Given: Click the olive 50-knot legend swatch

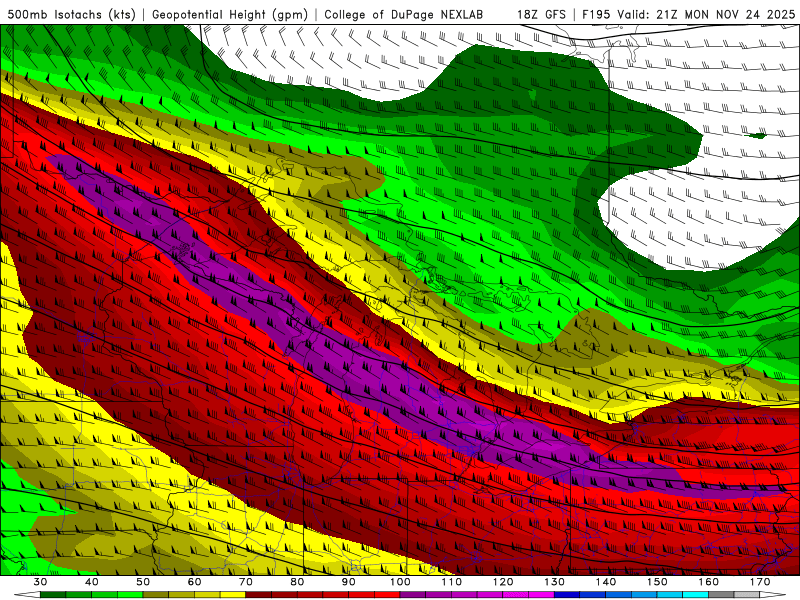Looking at the screenshot, I should click(156, 595).
